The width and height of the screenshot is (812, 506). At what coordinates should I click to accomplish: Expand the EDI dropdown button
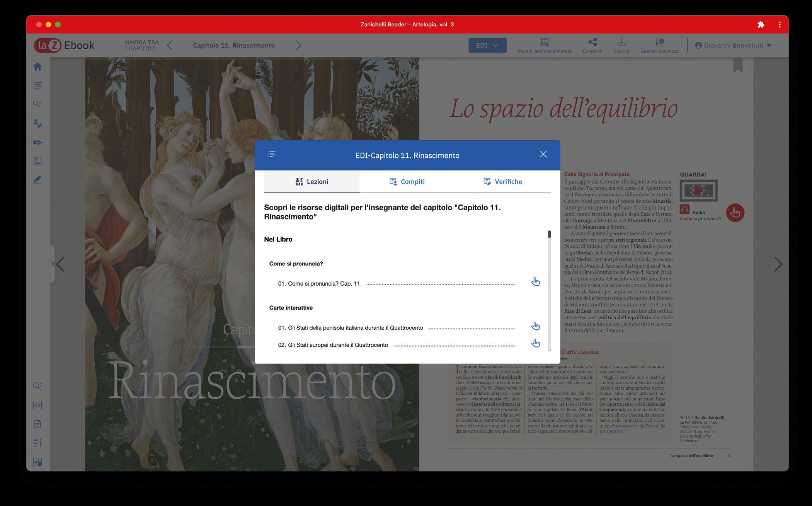pos(487,45)
